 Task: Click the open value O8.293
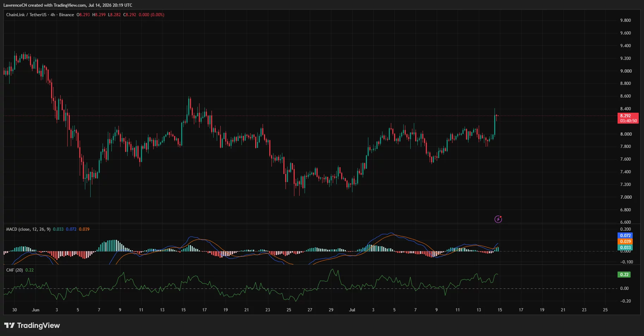point(83,15)
